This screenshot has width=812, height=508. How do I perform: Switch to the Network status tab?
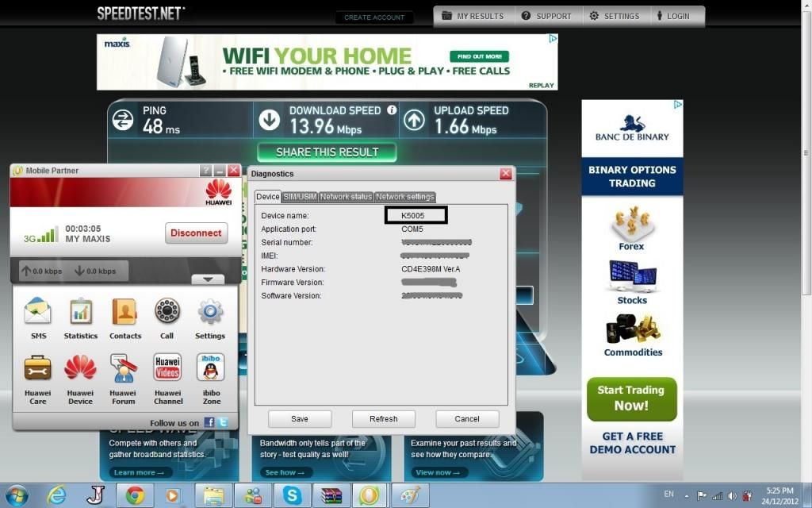(346, 197)
